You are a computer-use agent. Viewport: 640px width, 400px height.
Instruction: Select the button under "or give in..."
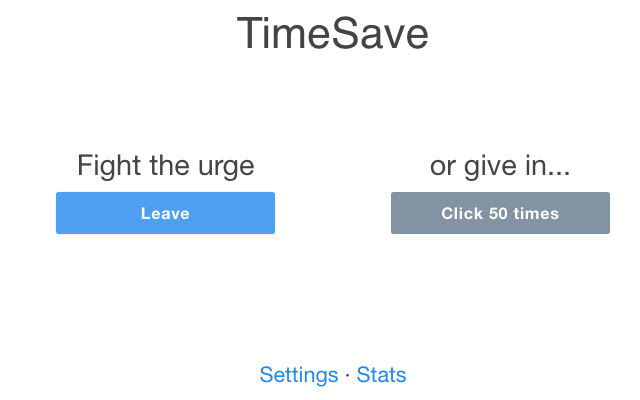coord(500,213)
